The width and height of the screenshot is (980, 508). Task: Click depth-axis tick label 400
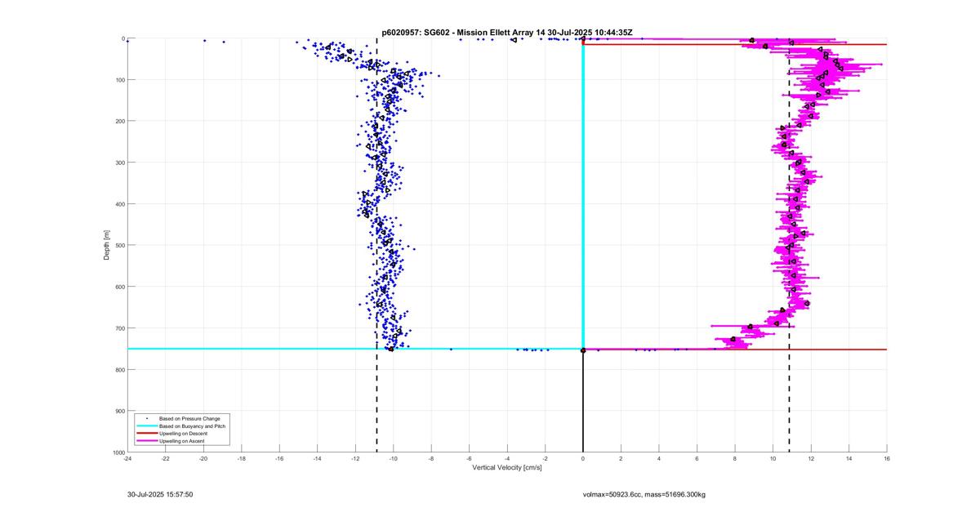click(119, 204)
